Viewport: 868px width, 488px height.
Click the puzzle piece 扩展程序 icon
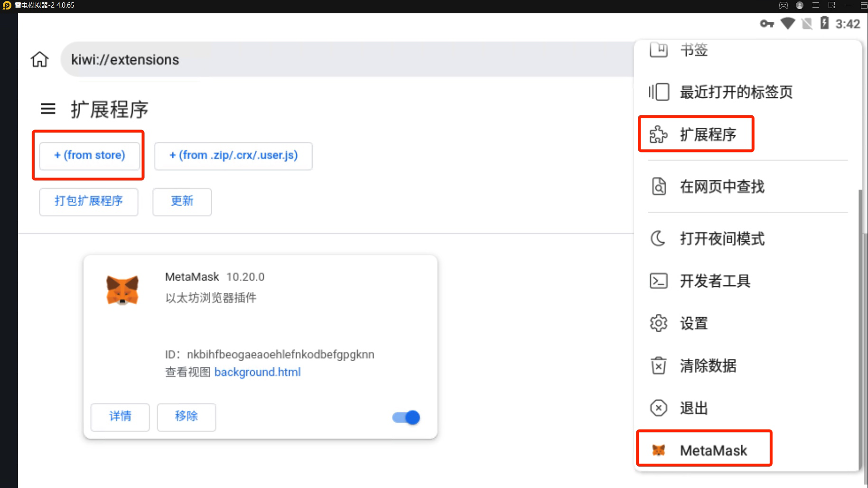659,134
